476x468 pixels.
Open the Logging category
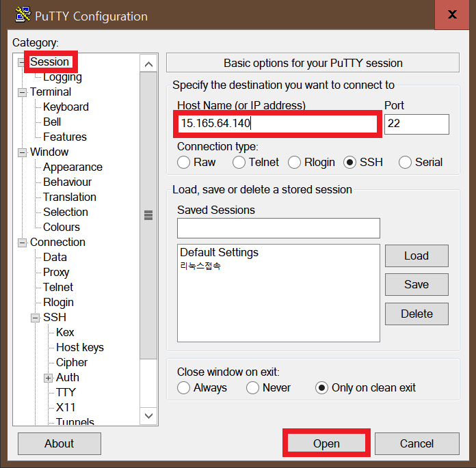(x=62, y=77)
